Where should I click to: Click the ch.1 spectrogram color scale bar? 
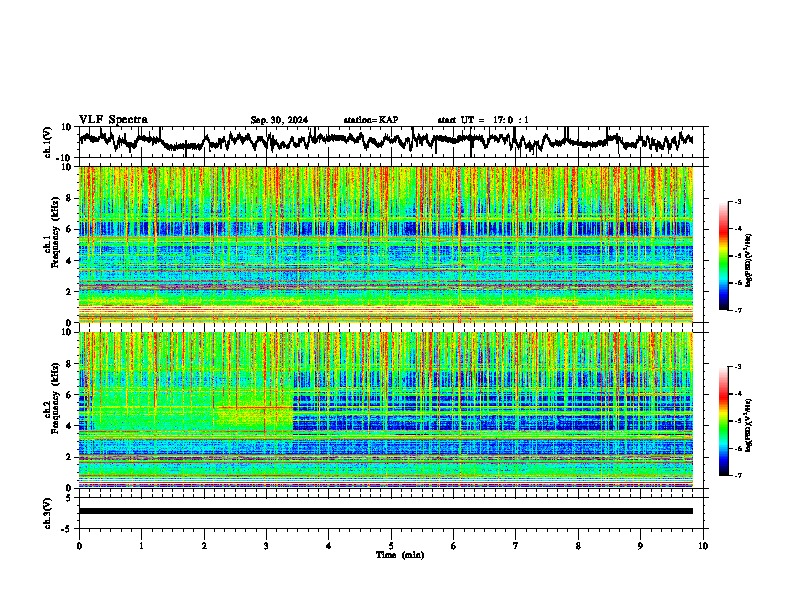[x=724, y=256]
